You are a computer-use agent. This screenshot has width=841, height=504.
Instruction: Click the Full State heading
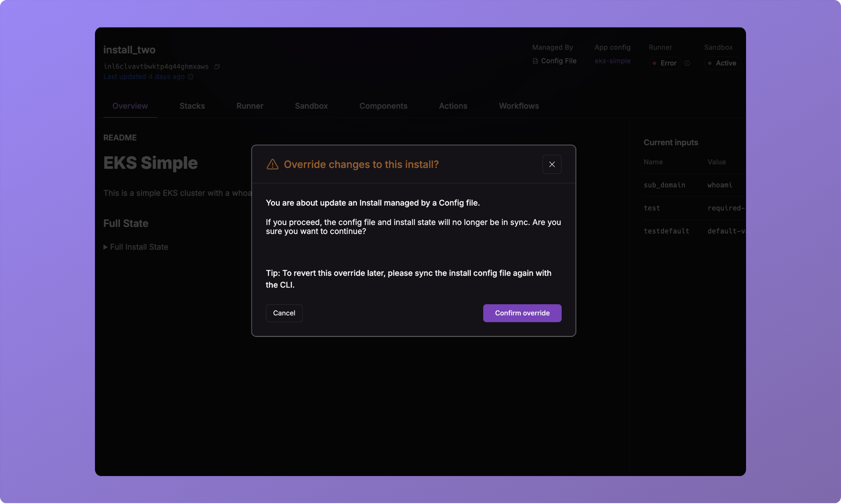coord(126,224)
